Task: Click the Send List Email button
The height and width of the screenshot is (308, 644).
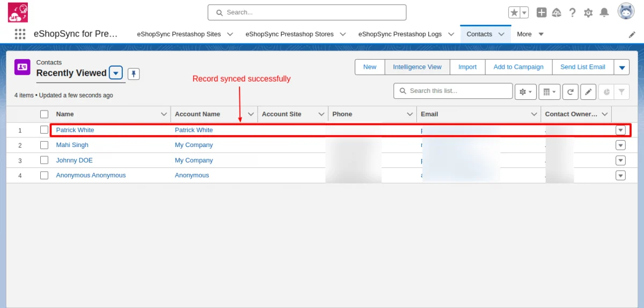Action: coord(582,67)
